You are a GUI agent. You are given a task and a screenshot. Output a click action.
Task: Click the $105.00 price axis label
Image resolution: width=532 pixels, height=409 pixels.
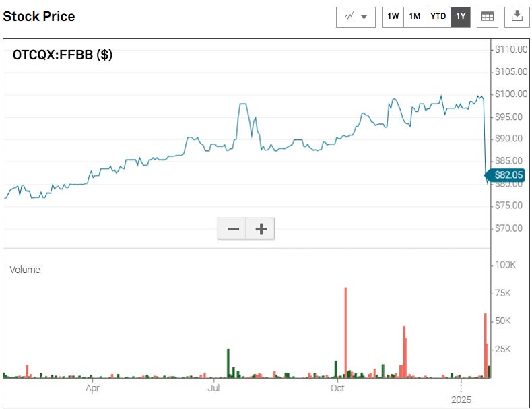pos(511,71)
